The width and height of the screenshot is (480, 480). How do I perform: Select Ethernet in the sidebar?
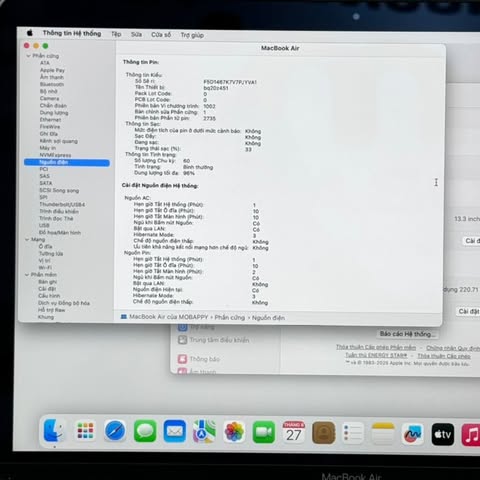click(x=50, y=119)
